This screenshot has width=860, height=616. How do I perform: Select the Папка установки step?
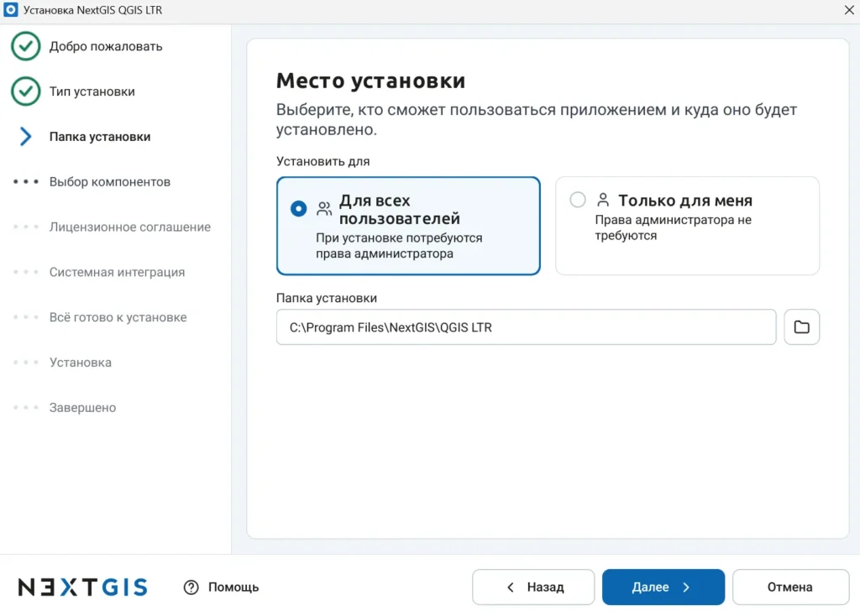pyautogui.click(x=100, y=137)
